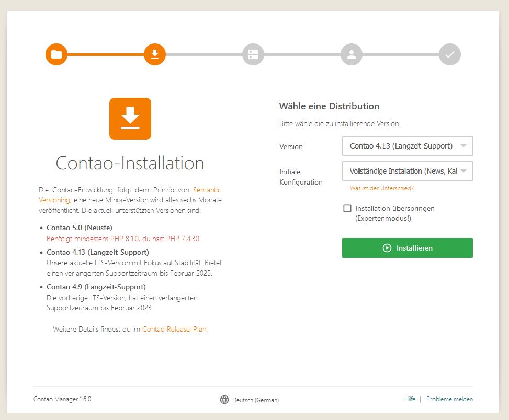The width and height of the screenshot is (509, 420).
Task: Click the download step icon in progress bar
Action: click(155, 54)
